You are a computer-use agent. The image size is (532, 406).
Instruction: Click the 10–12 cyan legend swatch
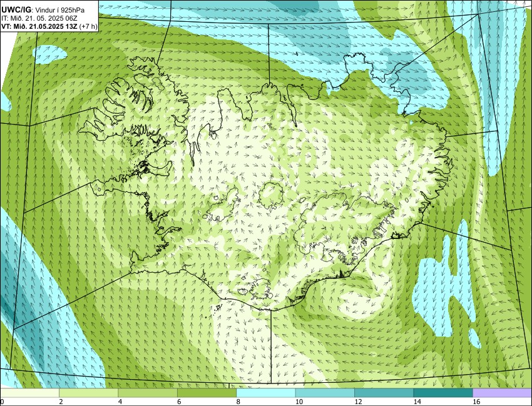(325, 393)
